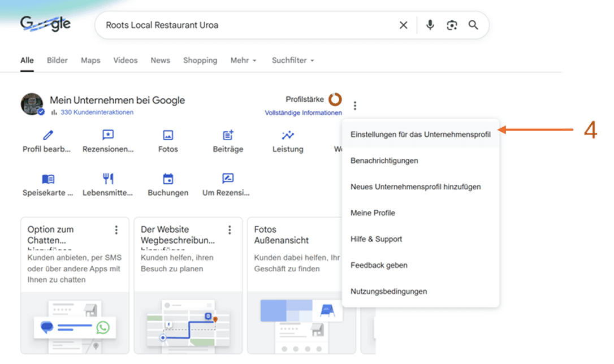Open Rezensionen star speech bubble icon
Image resolution: width=614 pixels, height=364 pixels.
[x=108, y=135]
